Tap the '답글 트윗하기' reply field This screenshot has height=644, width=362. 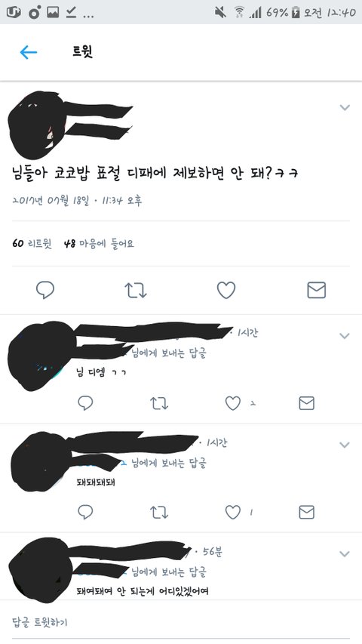point(181,622)
